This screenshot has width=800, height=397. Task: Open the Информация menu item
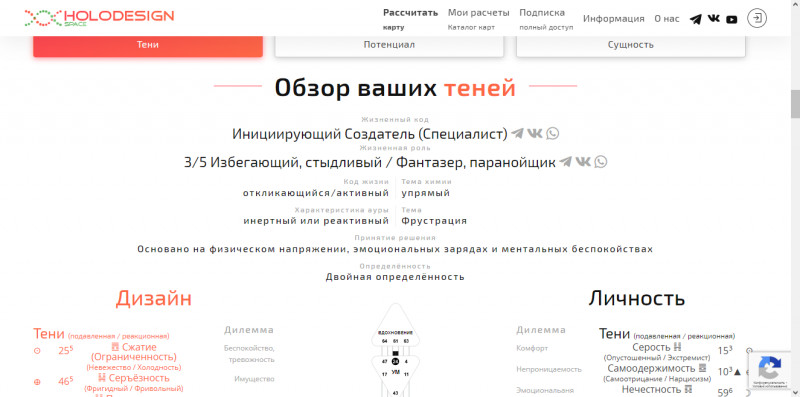pyautogui.click(x=614, y=19)
